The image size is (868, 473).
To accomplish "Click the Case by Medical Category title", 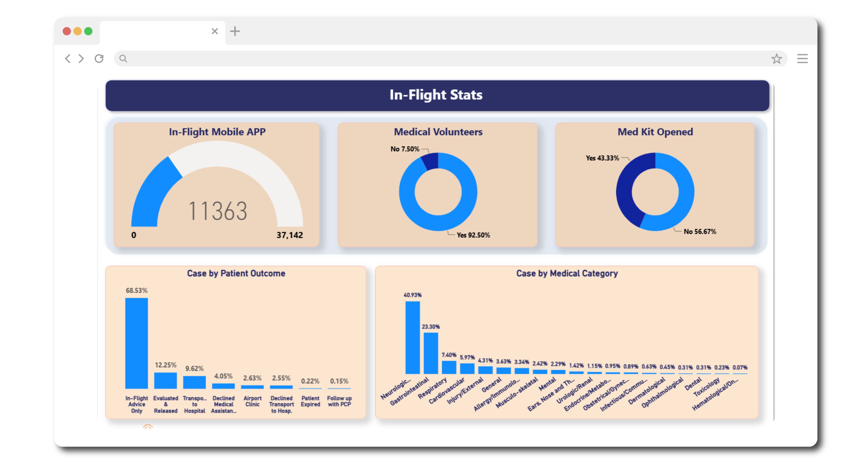I will 567,273.
